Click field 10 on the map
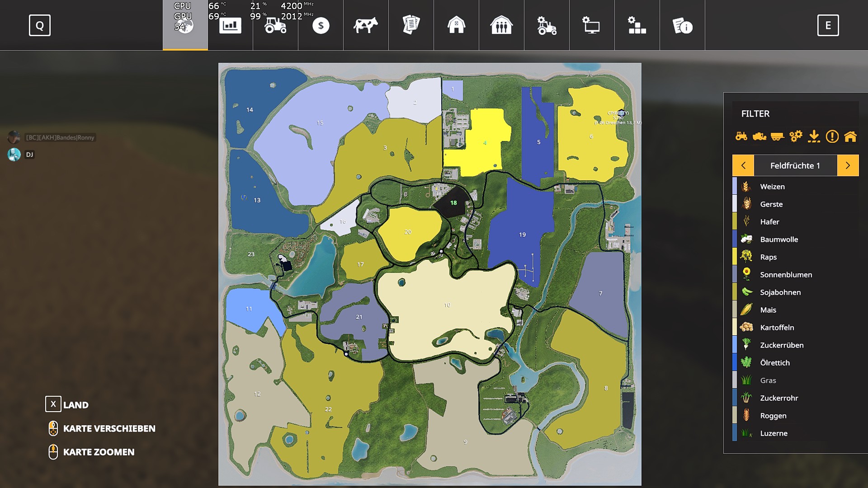Image resolution: width=868 pixels, height=488 pixels. [447, 305]
